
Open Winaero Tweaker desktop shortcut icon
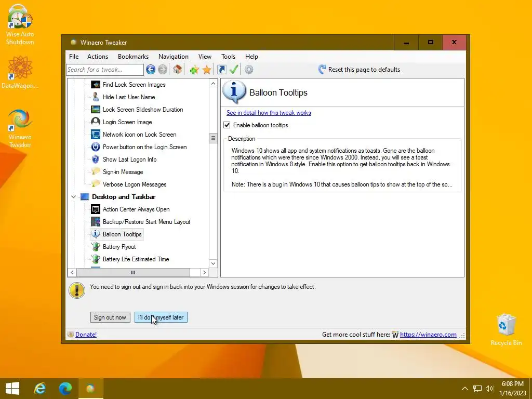click(20, 128)
